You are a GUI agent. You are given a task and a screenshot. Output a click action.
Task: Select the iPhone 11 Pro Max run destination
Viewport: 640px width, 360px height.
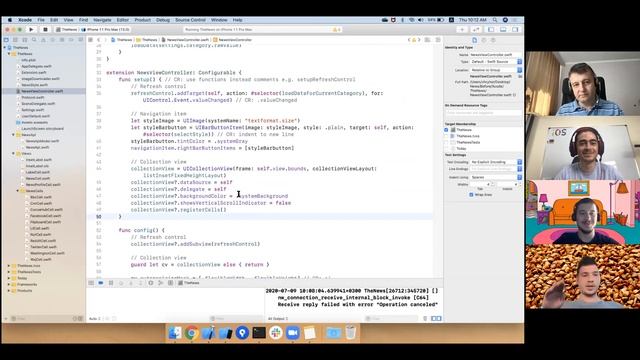[105, 29]
